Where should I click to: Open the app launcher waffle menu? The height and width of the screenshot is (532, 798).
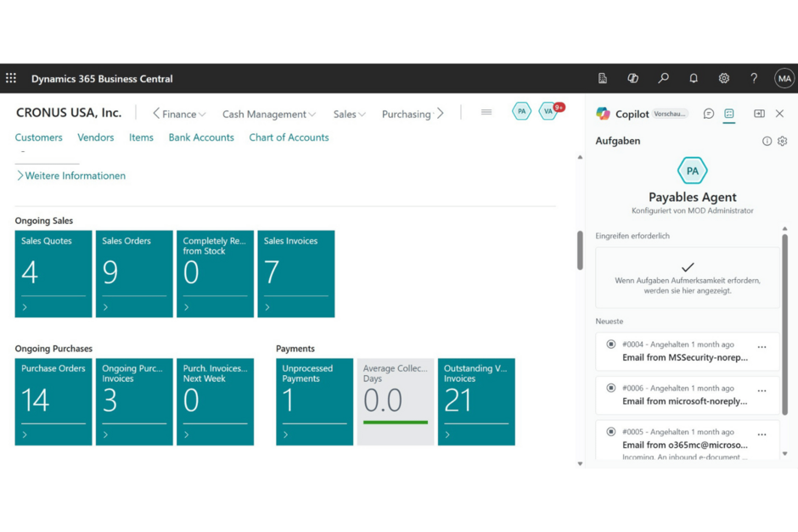11,78
